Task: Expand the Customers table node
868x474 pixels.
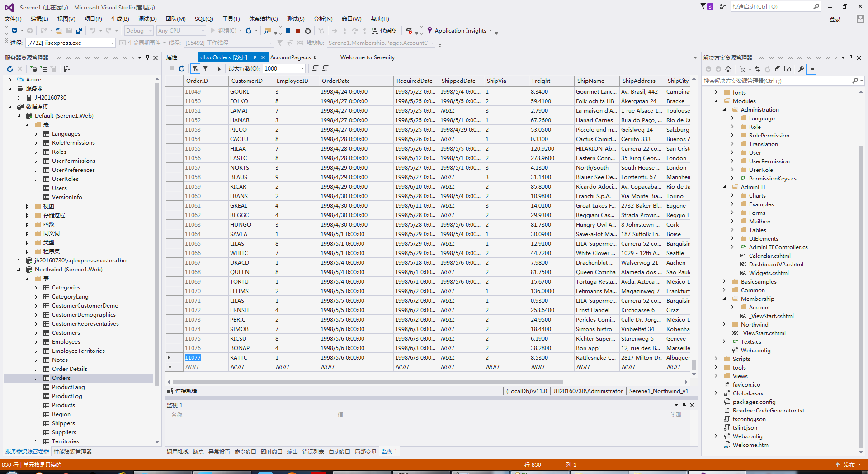Action: point(36,333)
